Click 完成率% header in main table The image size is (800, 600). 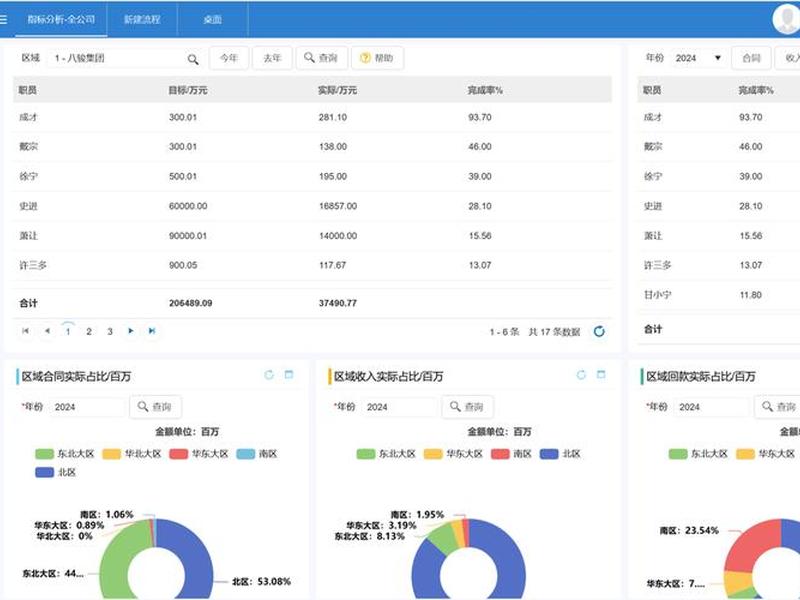[485, 90]
